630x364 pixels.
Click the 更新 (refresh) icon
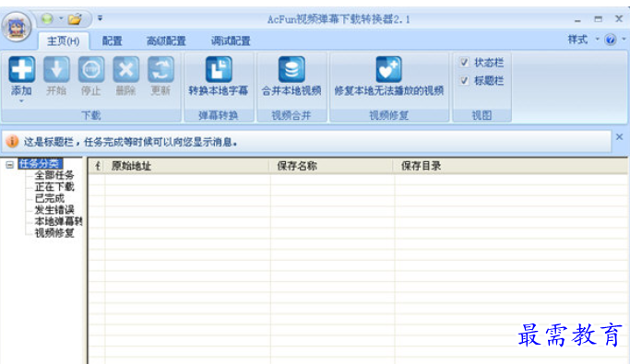pos(160,70)
